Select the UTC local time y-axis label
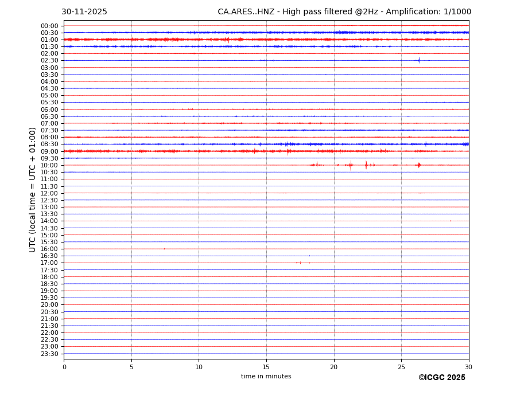The width and height of the screenshot is (532, 399). [x=33, y=189]
